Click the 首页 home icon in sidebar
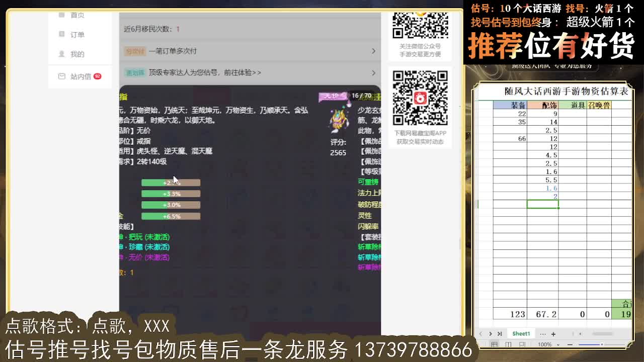The width and height of the screenshot is (644, 362). (61, 15)
